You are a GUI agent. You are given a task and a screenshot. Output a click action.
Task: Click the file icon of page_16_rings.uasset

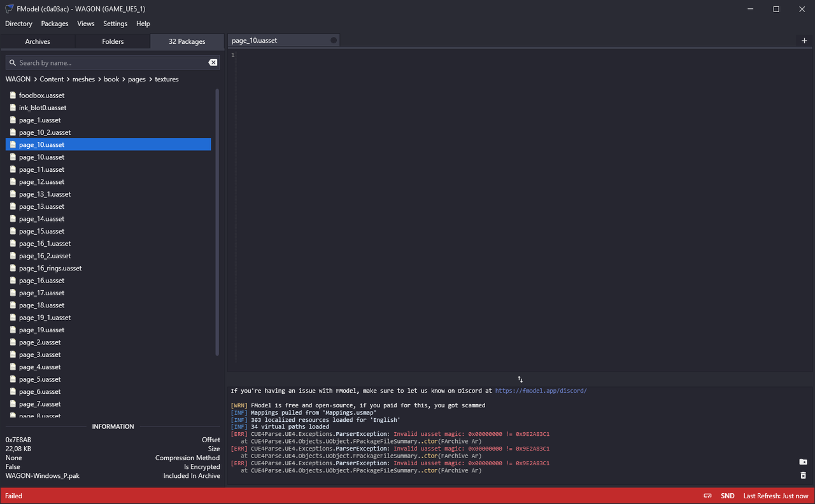pos(13,269)
